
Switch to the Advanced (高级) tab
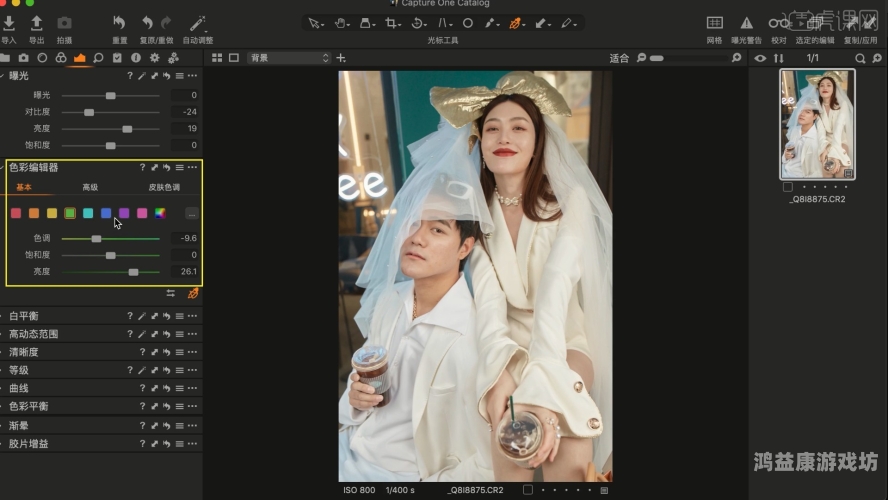90,187
